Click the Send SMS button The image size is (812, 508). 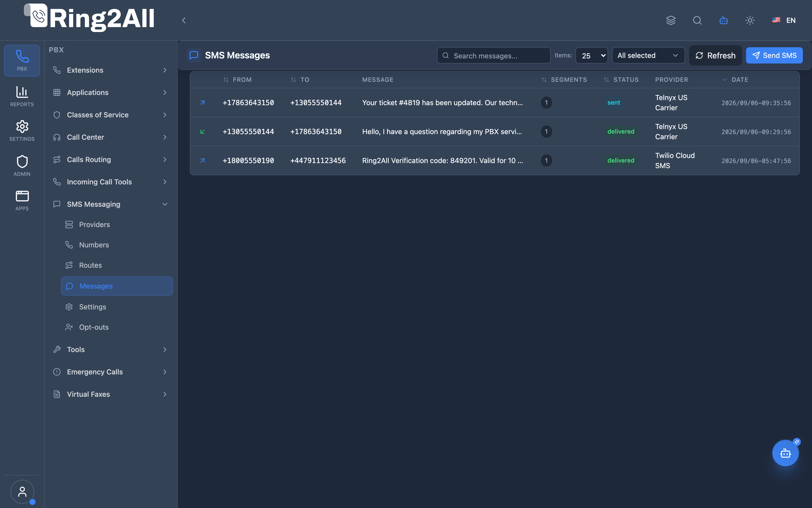point(774,55)
